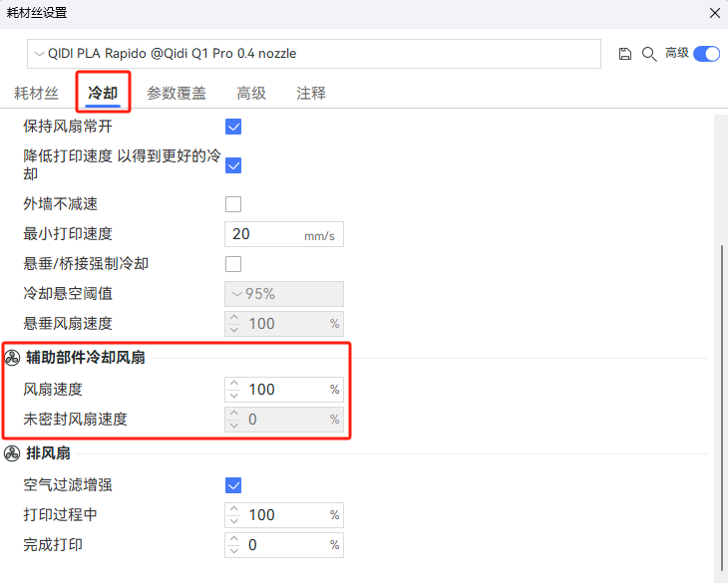Increase 风扇速度 with up arrow
The height and width of the screenshot is (583, 728).
[234, 384]
